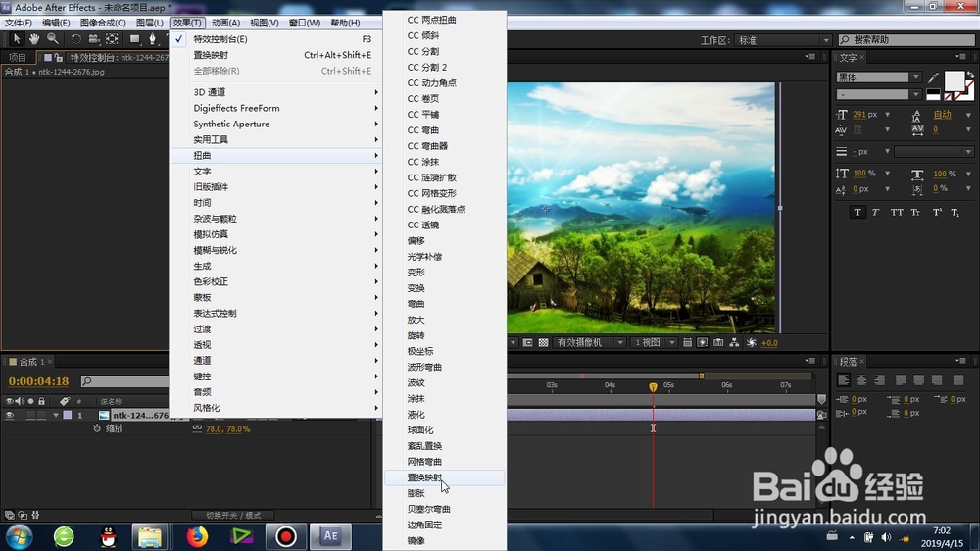This screenshot has height=551, width=980.
Task: Apply small caps Tr style
Action: point(915,212)
